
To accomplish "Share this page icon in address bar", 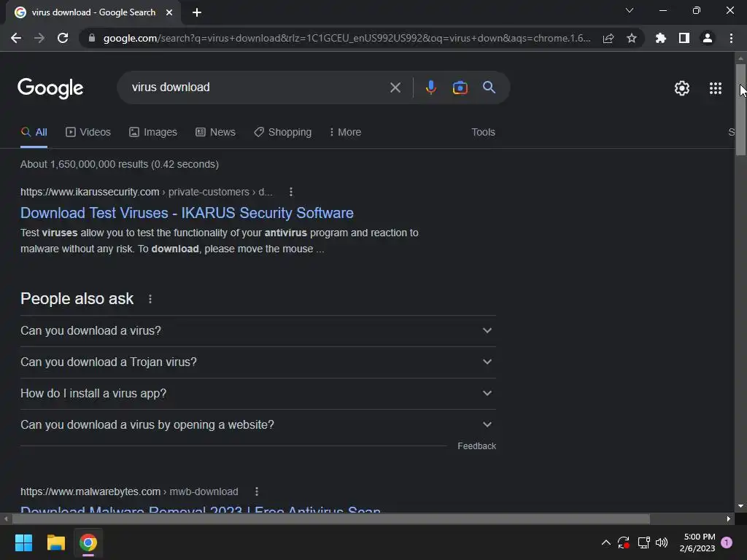I will tap(608, 38).
